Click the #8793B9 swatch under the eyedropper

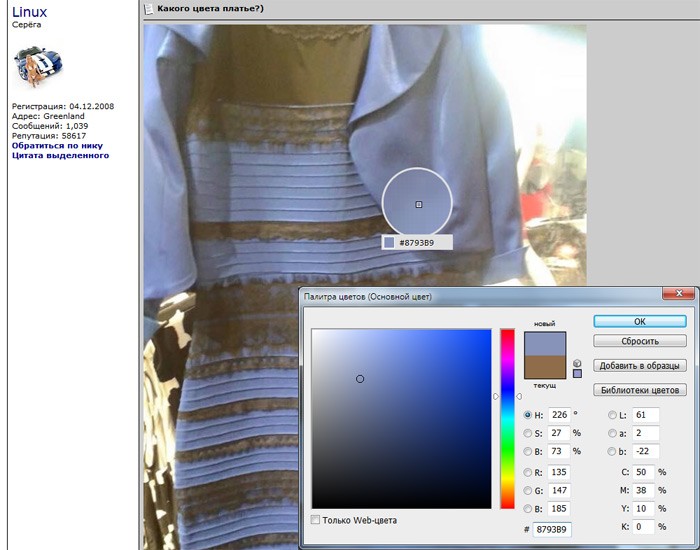pyautogui.click(x=389, y=242)
